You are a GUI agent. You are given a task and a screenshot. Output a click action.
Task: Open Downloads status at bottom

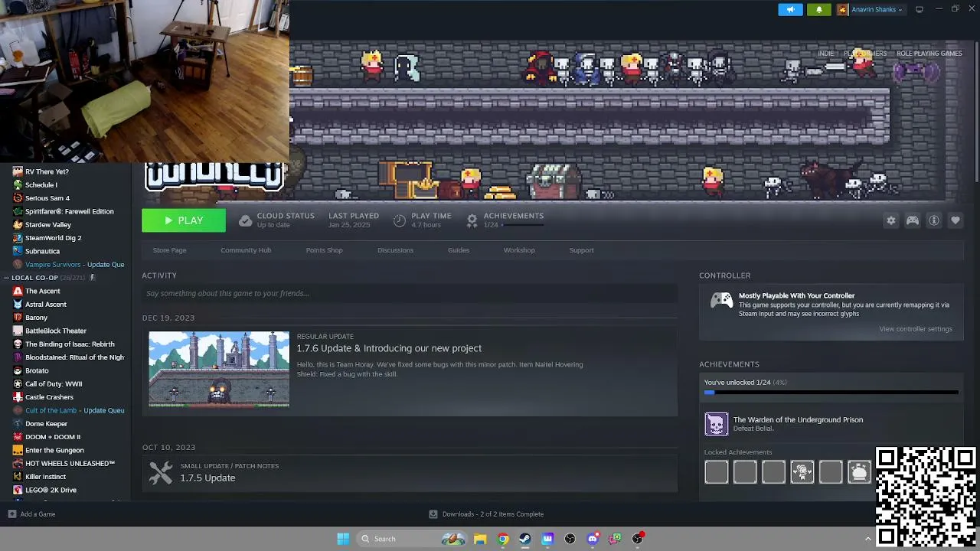coord(486,514)
